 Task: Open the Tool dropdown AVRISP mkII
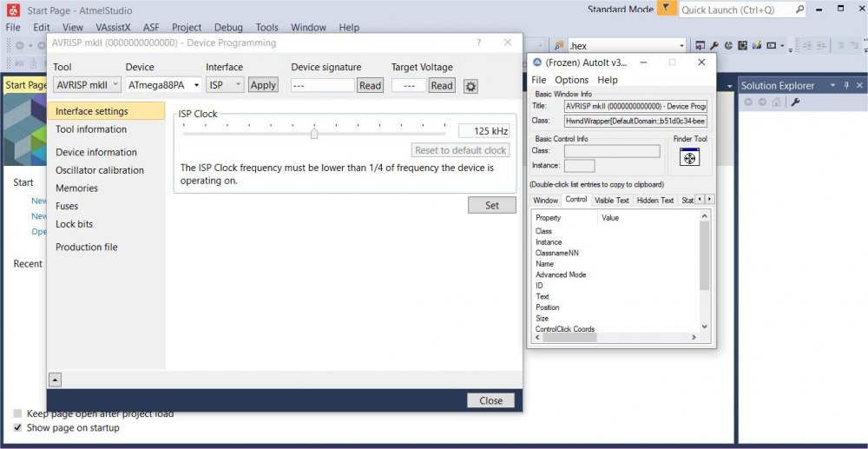click(87, 85)
